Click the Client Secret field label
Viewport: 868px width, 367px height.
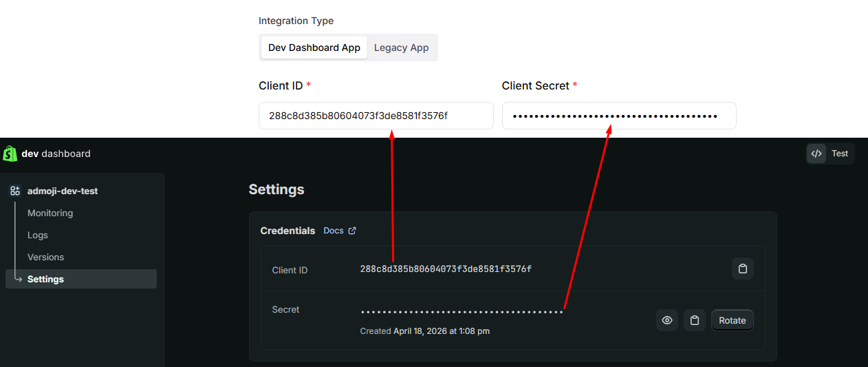tap(540, 85)
